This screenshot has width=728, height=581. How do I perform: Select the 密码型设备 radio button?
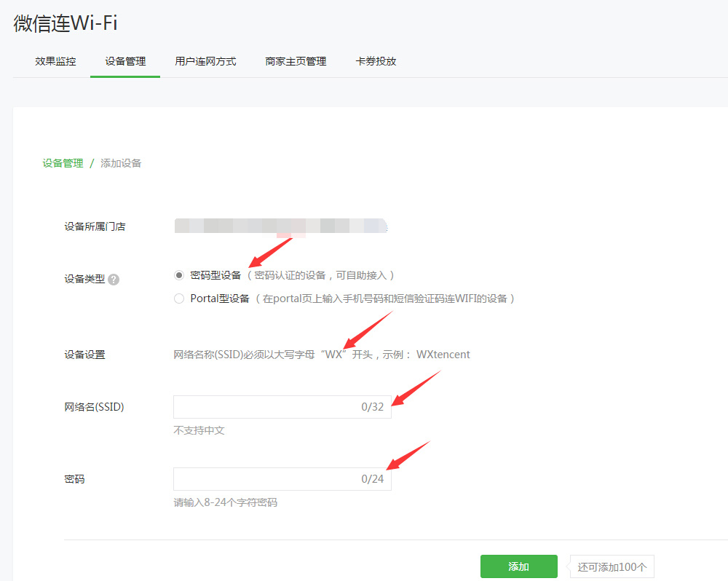tap(179, 275)
